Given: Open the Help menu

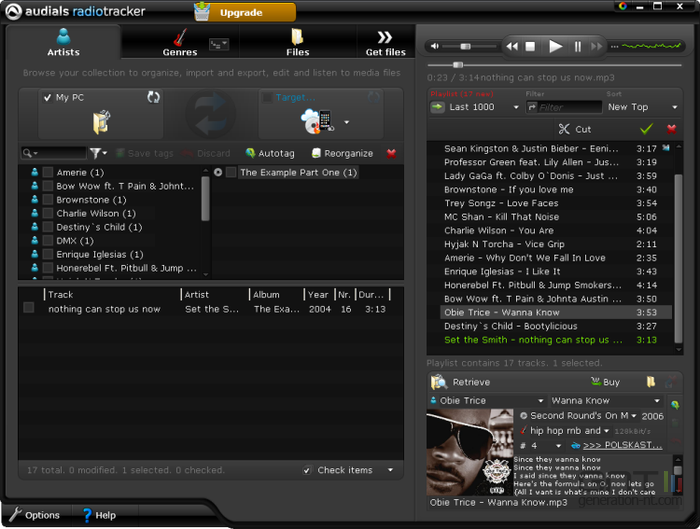Looking at the screenshot, I should [x=99, y=515].
